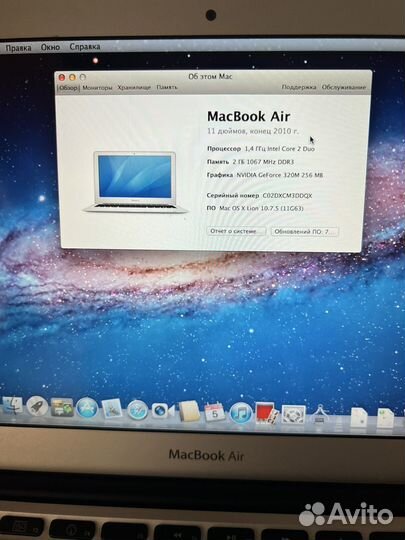Close the Об этом Mac window
The width and height of the screenshot is (405, 540).
click(62, 77)
